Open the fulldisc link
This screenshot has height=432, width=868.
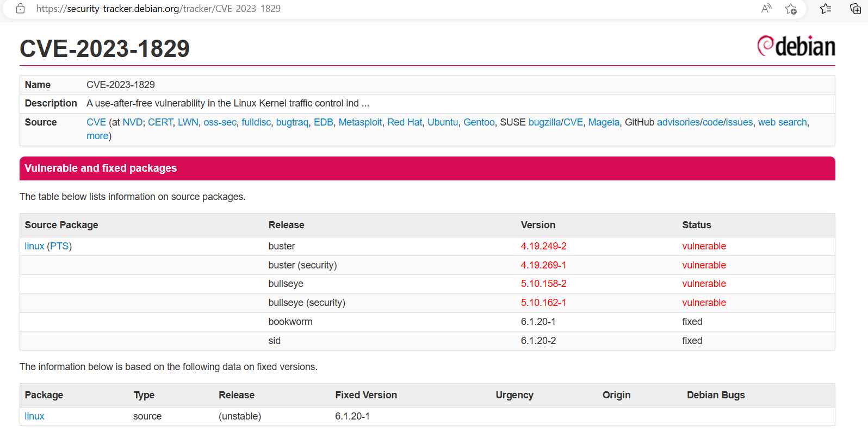[x=256, y=122]
